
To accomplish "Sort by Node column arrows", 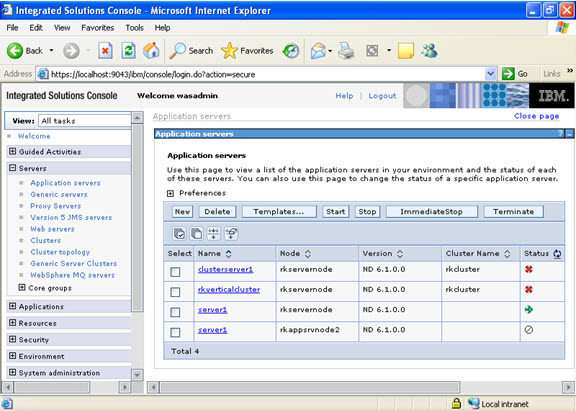I will 308,253.
